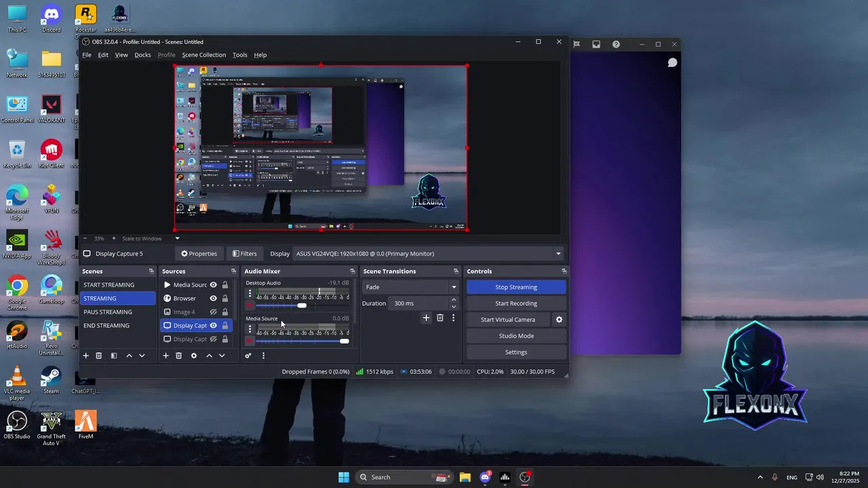Open transition properties three-dot menu

453,318
